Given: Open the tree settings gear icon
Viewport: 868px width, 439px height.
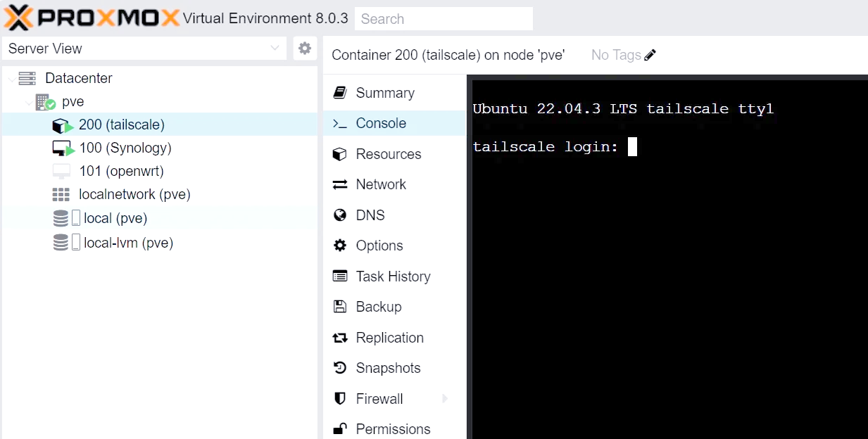Looking at the screenshot, I should click(305, 49).
